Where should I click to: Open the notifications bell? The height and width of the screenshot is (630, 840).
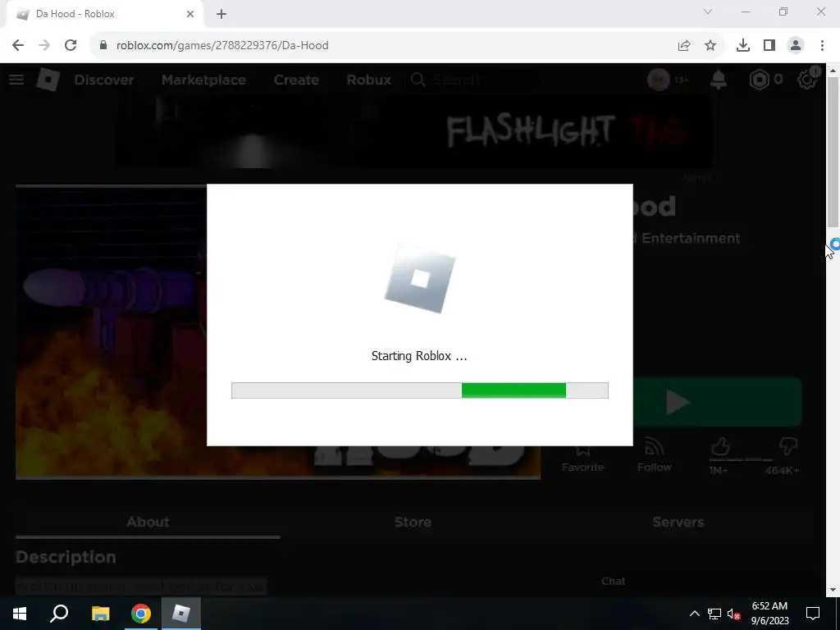click(719, 80)
